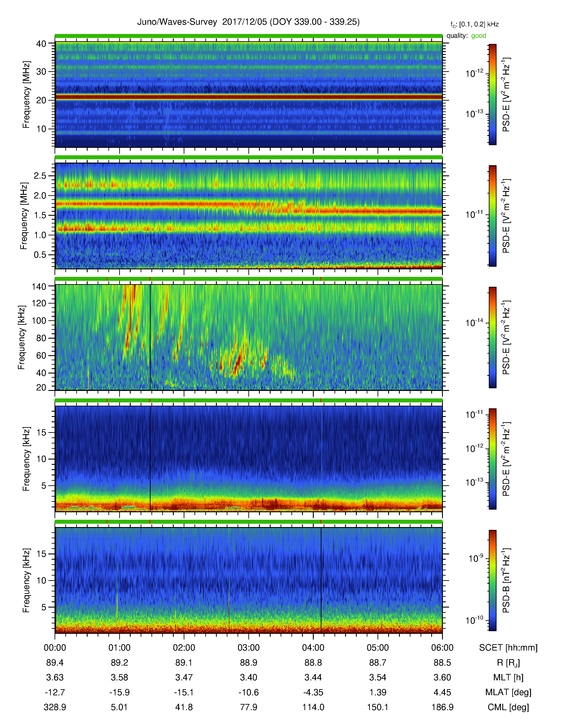Click the MLAT [deg] row label
The height and width of the screenshot is (728, 563).
[x=508, y=692]
